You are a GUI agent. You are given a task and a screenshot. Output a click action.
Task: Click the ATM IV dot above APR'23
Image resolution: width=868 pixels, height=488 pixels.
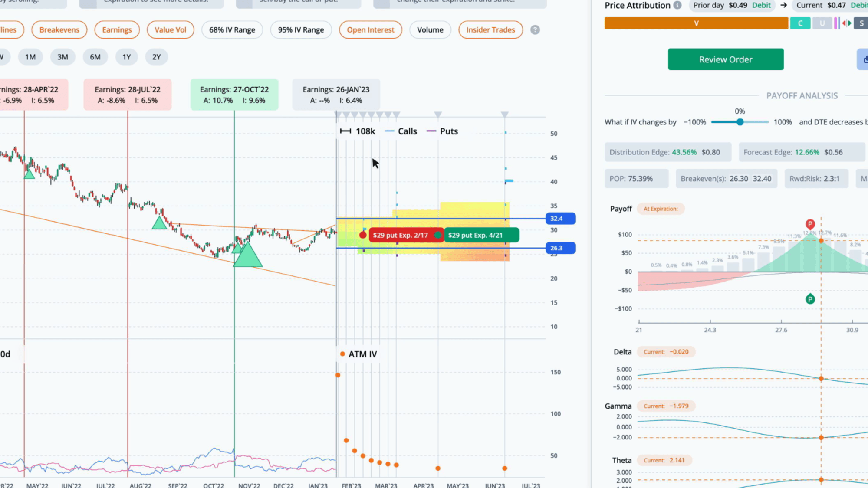[438, 468]
